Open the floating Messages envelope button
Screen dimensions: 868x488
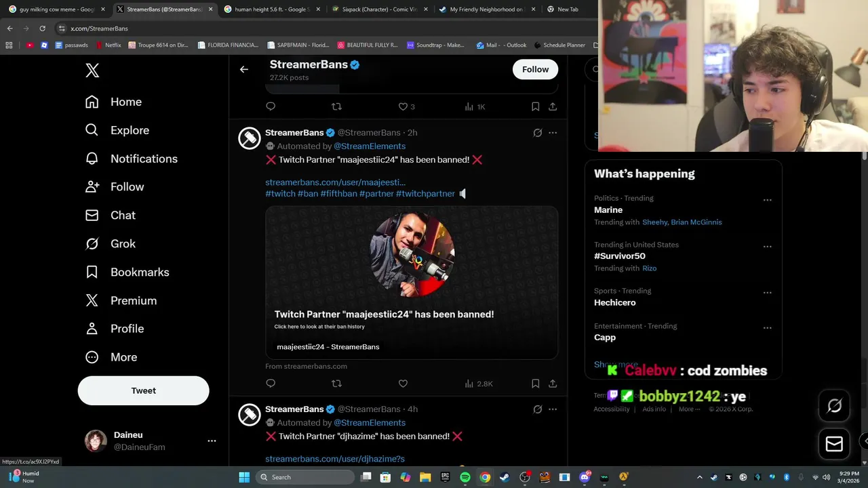834,444
